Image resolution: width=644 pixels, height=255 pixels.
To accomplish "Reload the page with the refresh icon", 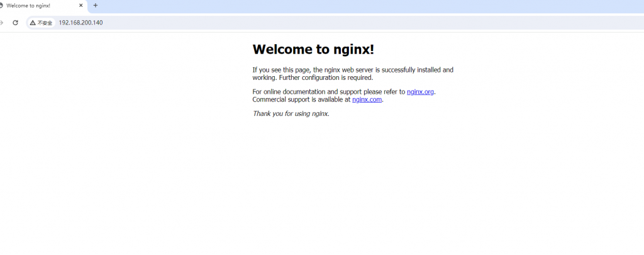I will coord(15,23).
